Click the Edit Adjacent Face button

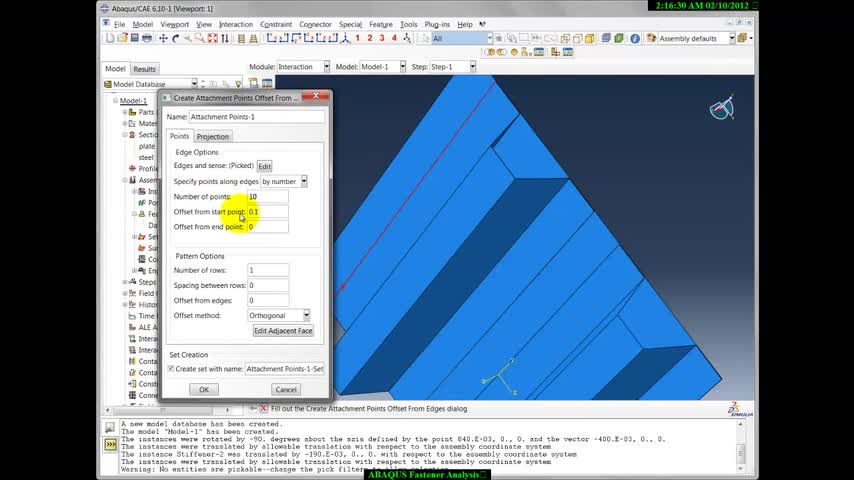[283, 331]
